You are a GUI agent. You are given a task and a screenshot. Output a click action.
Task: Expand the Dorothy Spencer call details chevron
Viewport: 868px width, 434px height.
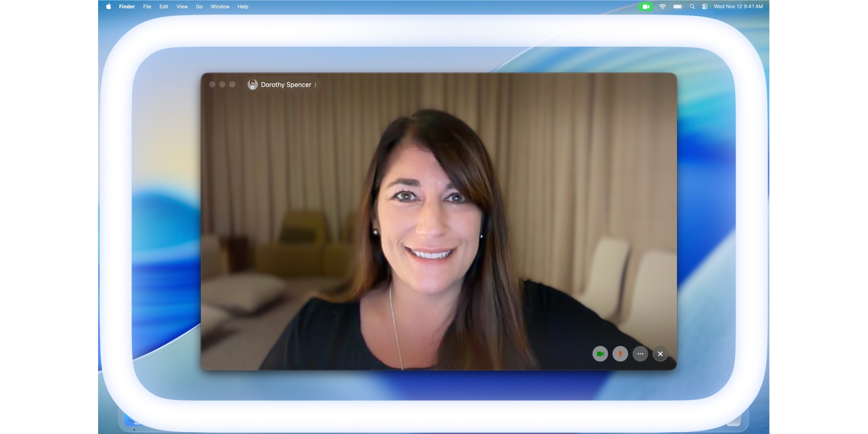point(316,85)
